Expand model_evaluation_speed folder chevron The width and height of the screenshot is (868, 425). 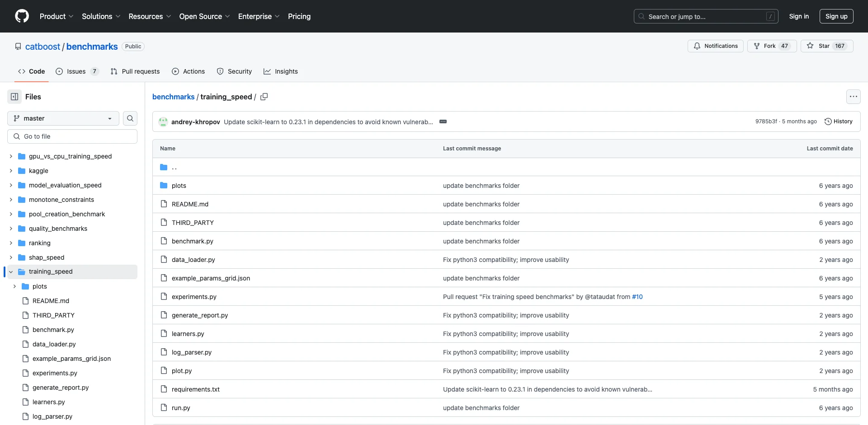point(11,185)
